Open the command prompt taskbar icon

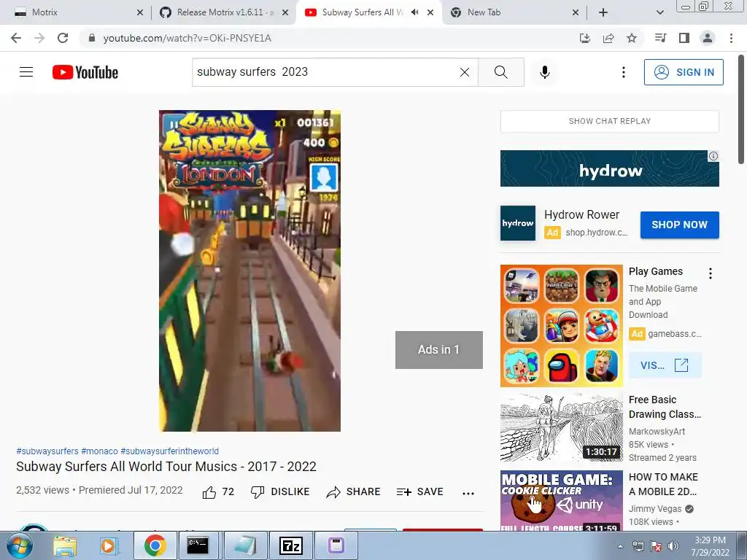pyautogui.click(x=198, y=545)
